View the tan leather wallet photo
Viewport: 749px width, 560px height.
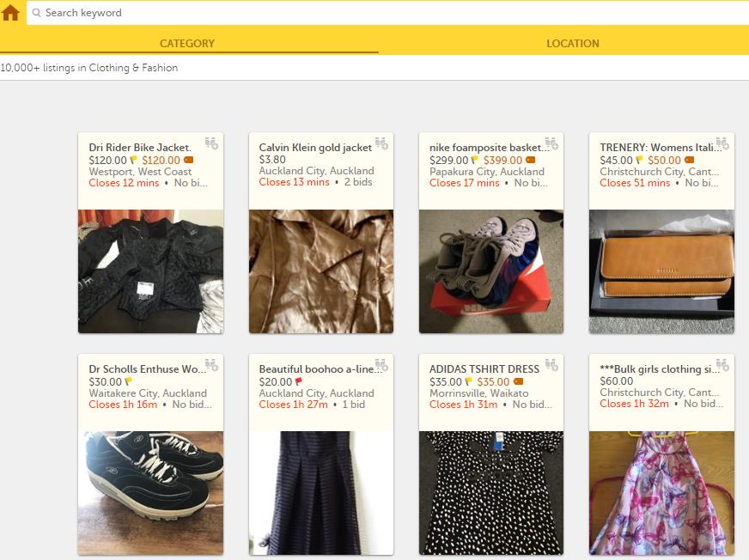(661, 271)
